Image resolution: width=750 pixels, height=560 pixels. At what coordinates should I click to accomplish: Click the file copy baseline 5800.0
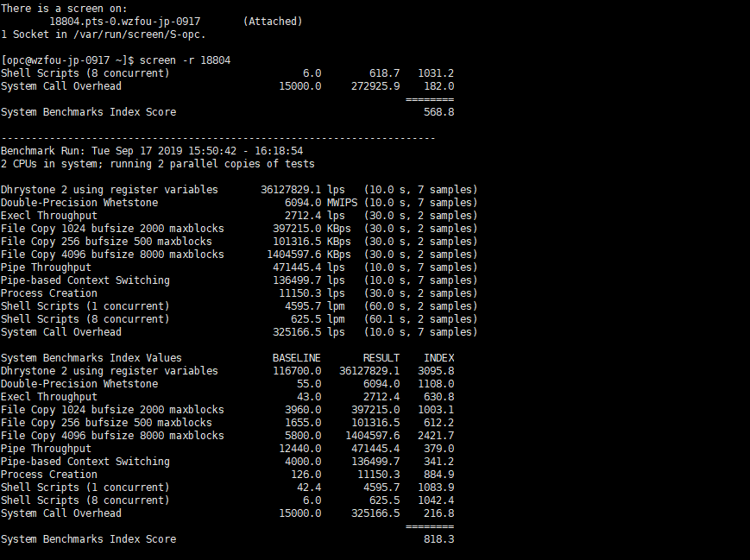[x=303, y=435]
